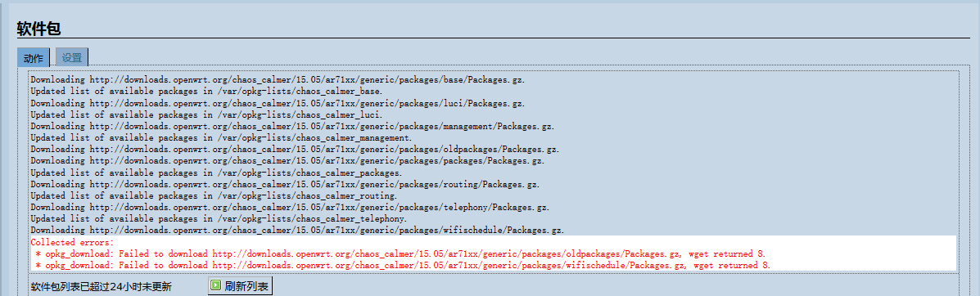Click the red Collected errors line

click(x=73, y=242)
